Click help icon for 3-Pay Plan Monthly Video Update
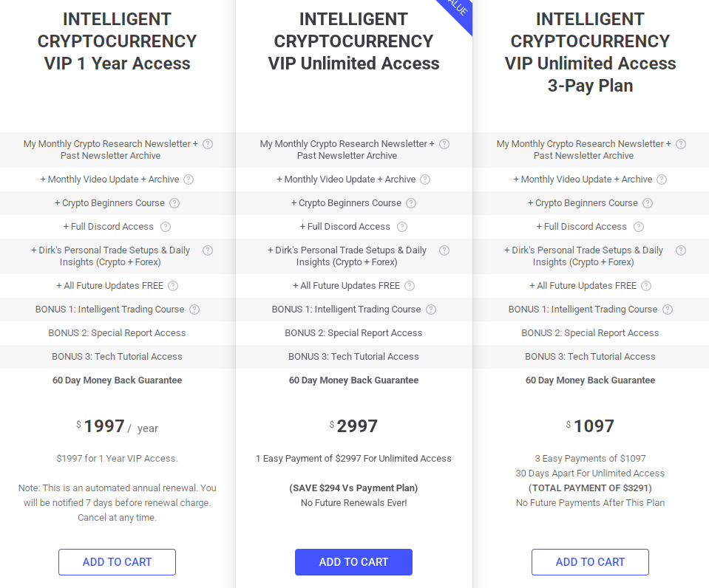 point(662,180)
